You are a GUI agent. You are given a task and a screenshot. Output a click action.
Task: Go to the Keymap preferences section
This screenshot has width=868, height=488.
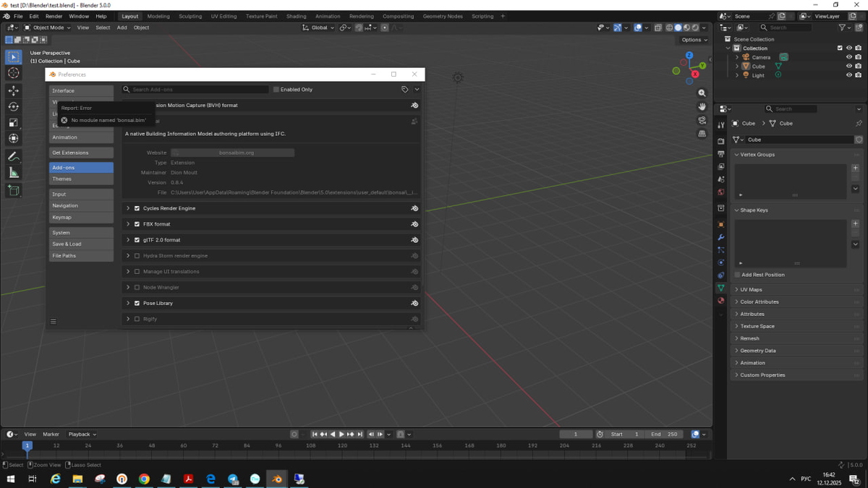coord(81,217)
